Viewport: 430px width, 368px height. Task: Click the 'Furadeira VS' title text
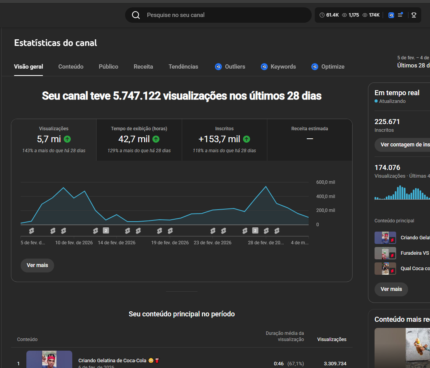(x=415, y=253)
